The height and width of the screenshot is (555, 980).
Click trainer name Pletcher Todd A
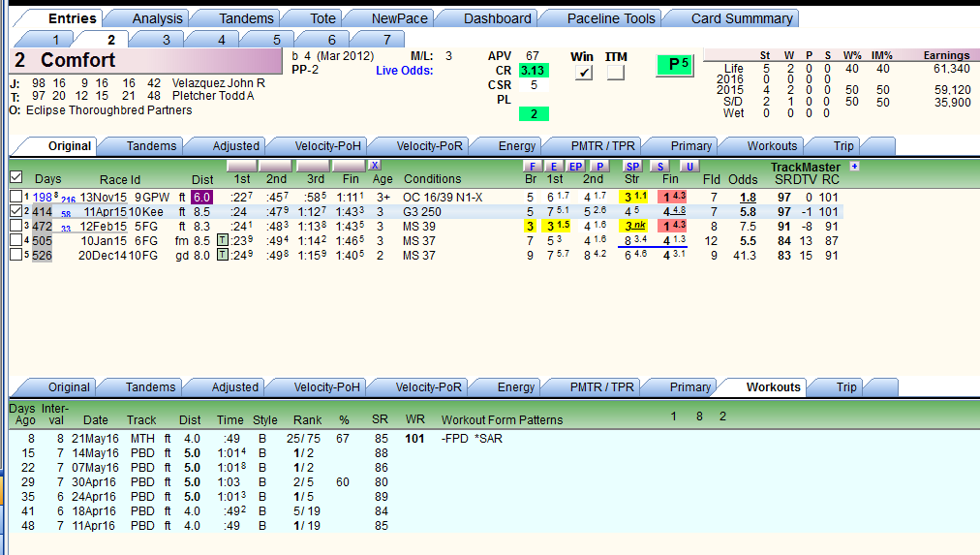tap(213, 96)
